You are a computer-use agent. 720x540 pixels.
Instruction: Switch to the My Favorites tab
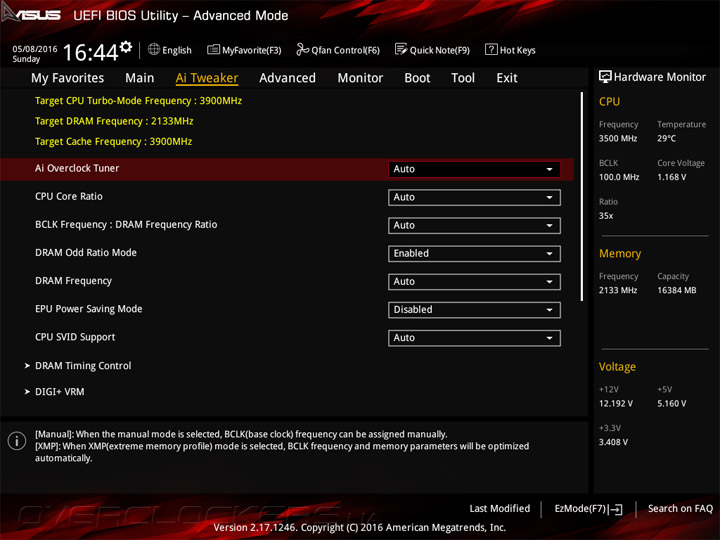coord(68,78)
